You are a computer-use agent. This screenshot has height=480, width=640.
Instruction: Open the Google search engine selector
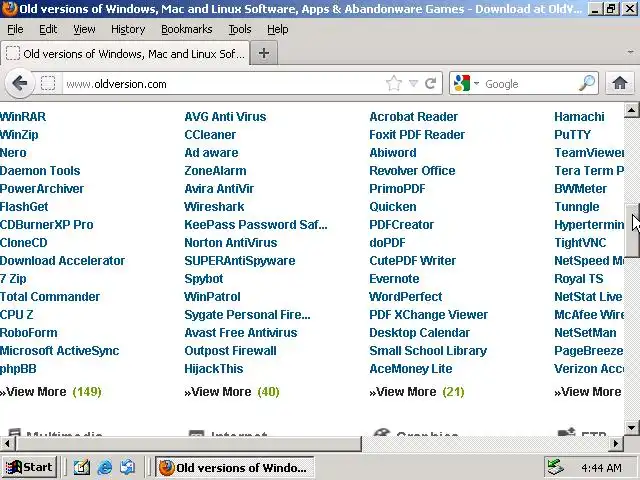click(465, 83)
